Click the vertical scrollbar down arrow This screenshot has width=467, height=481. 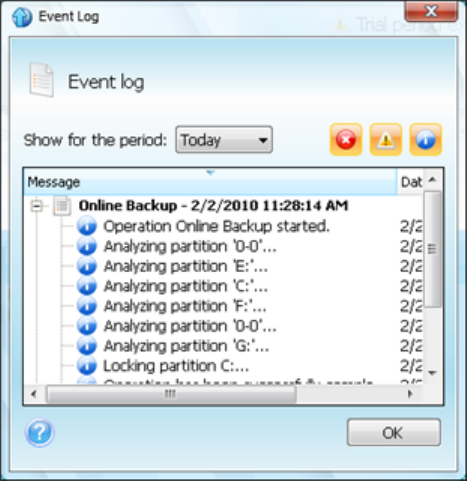pyautogui.click(x=433, y=373)
